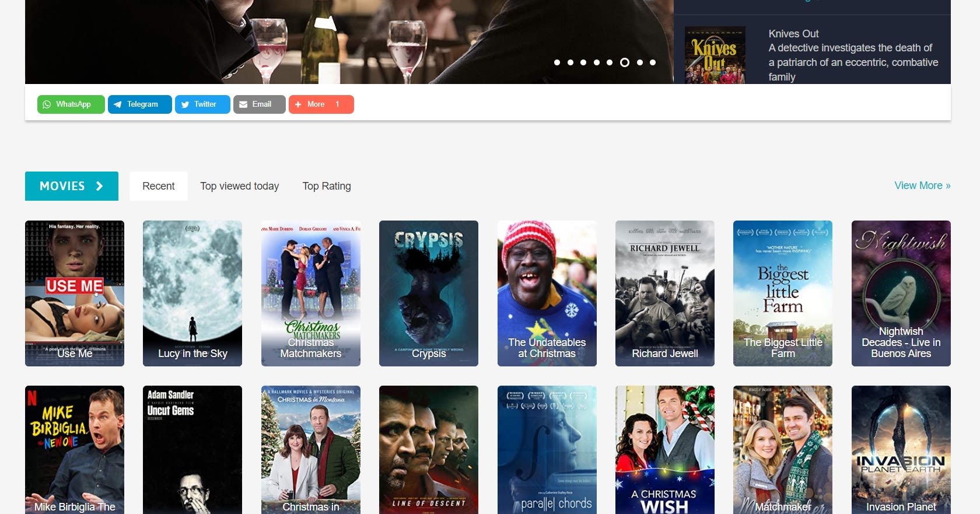Select the eighth carousel slide dot

pyautogui.click(x=653, y=62)
